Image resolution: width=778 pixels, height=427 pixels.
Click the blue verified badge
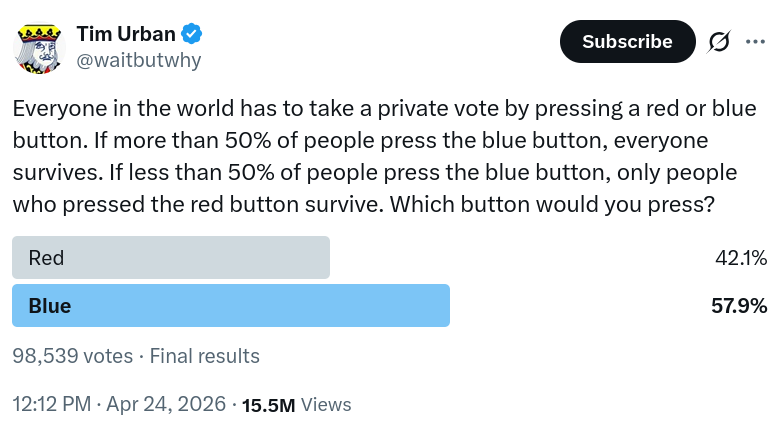click(x=192, y=34)
